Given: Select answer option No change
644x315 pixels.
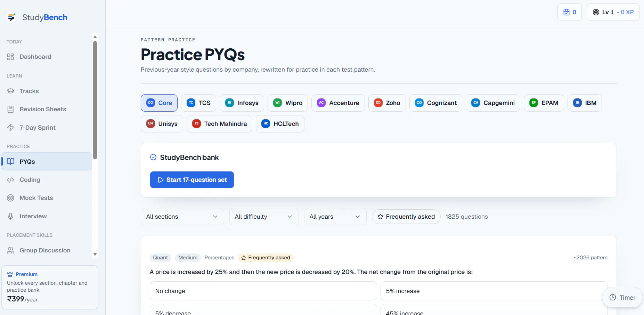Looking at the screenshot, I should [x=263, y=291].
